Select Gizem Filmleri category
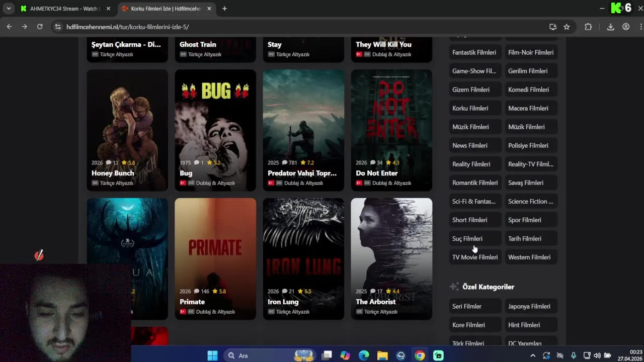This screenshot has width=644, height=362. [474, 89]
